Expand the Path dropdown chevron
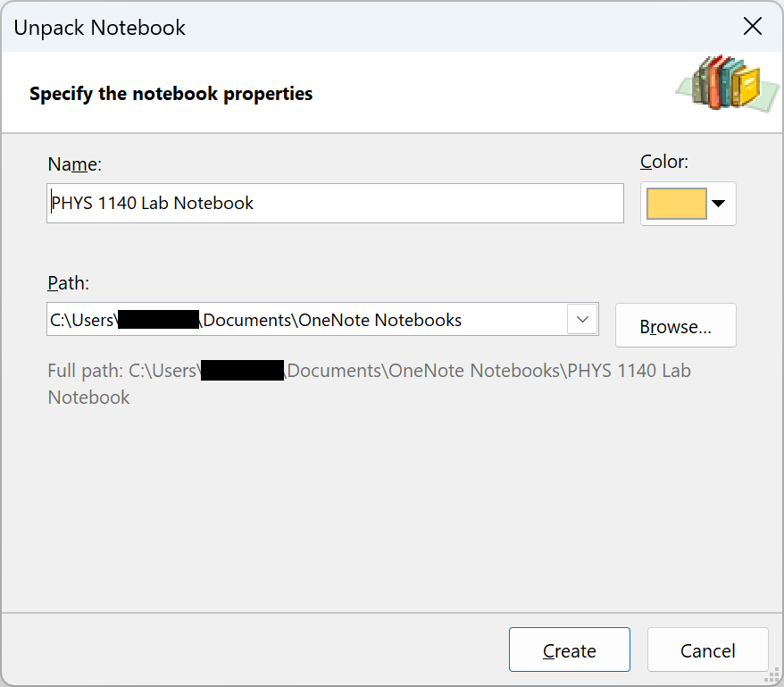Viewport: 784px width, 687px height. (x=582, y=319)
